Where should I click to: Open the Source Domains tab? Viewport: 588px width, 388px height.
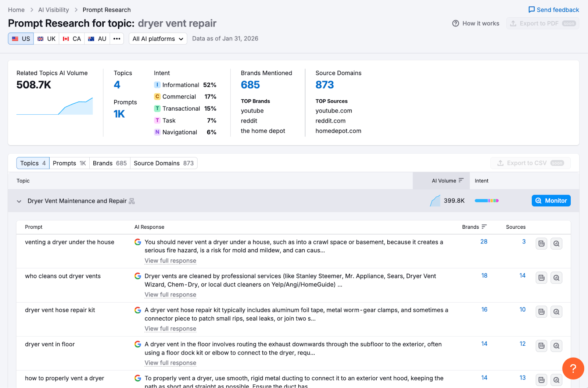(x=164, y=163)
